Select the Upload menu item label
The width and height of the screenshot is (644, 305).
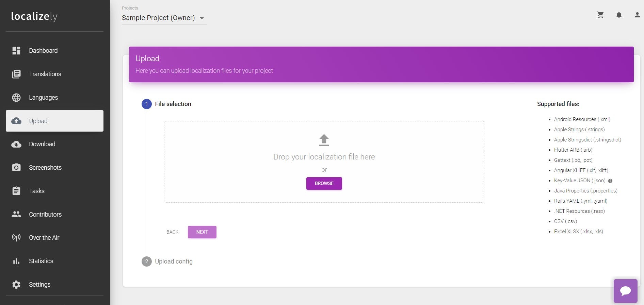[x=38, y=121]
